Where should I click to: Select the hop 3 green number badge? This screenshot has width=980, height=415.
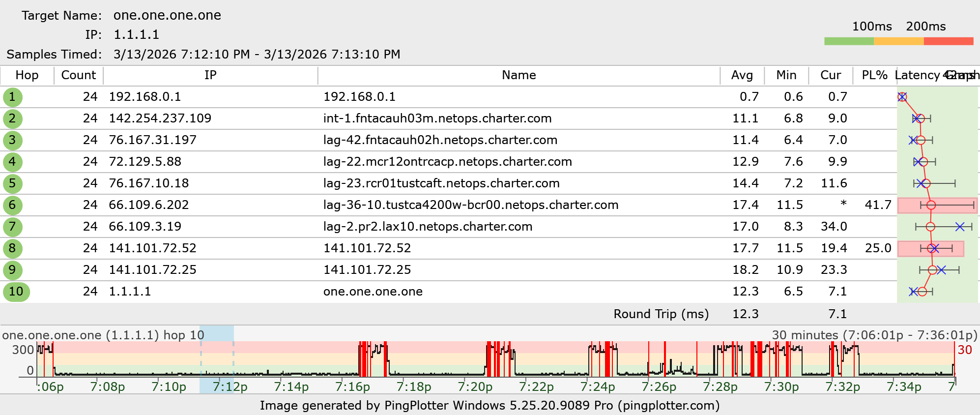pos(12,140)
